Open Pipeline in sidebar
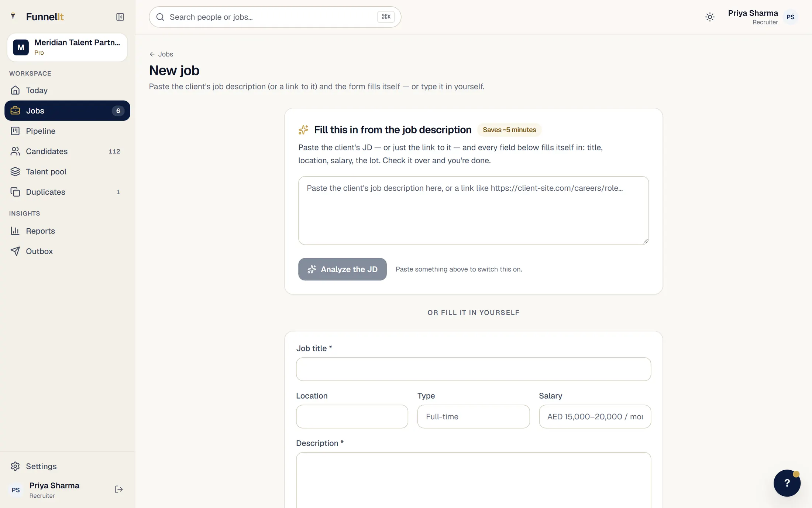The image size is (812, 508). pyautogui.click(x=67, y=131)
